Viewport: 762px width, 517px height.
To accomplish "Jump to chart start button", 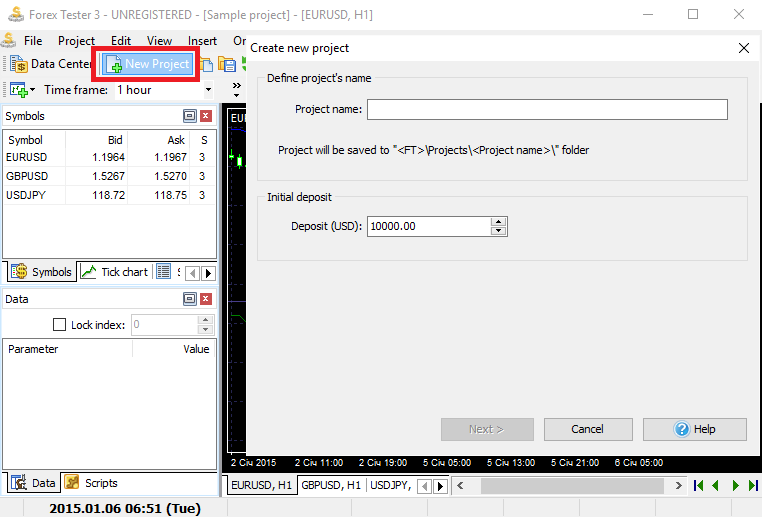I will click(x=699, y=485).
